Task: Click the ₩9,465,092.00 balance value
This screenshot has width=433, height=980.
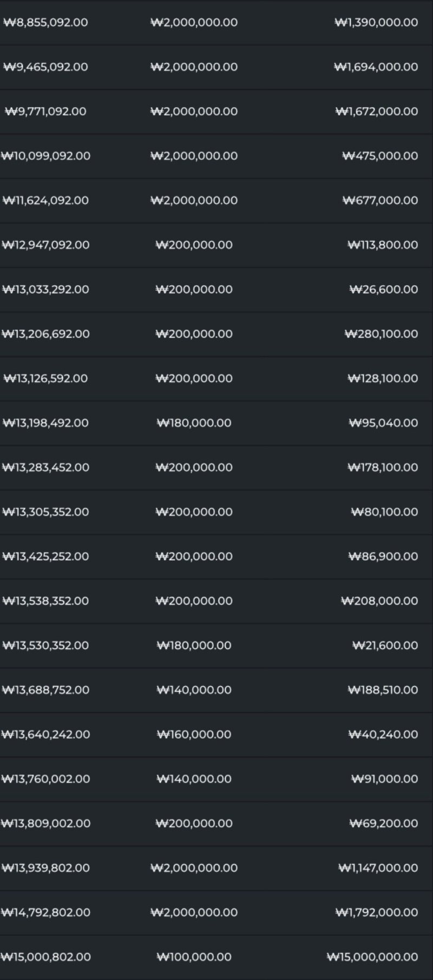Action: coord(45,67)
